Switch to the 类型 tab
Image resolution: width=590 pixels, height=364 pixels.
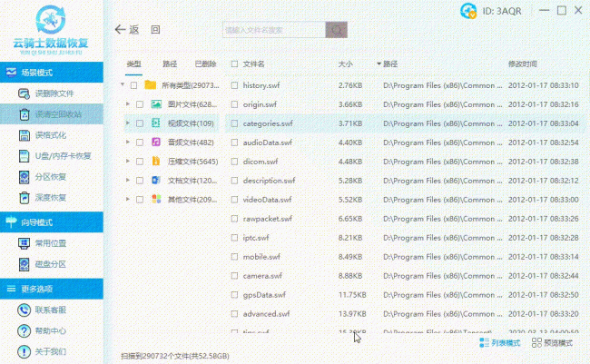pos(134,64)
